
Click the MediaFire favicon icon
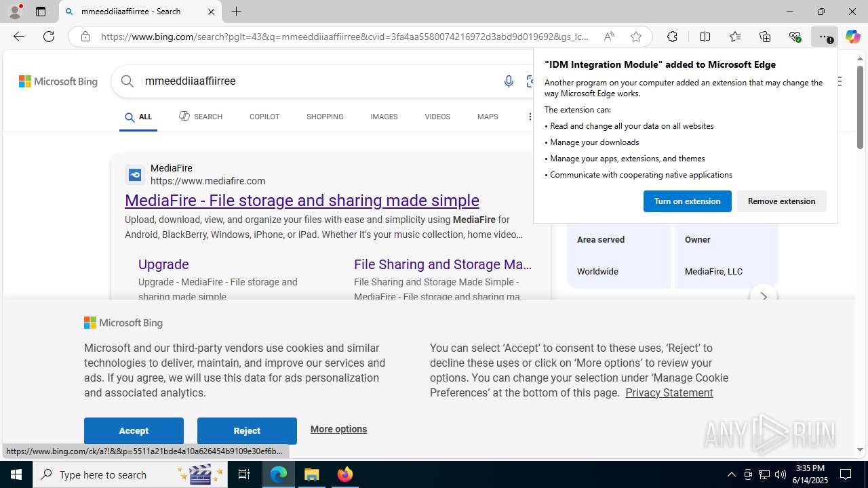click(135, 175)
